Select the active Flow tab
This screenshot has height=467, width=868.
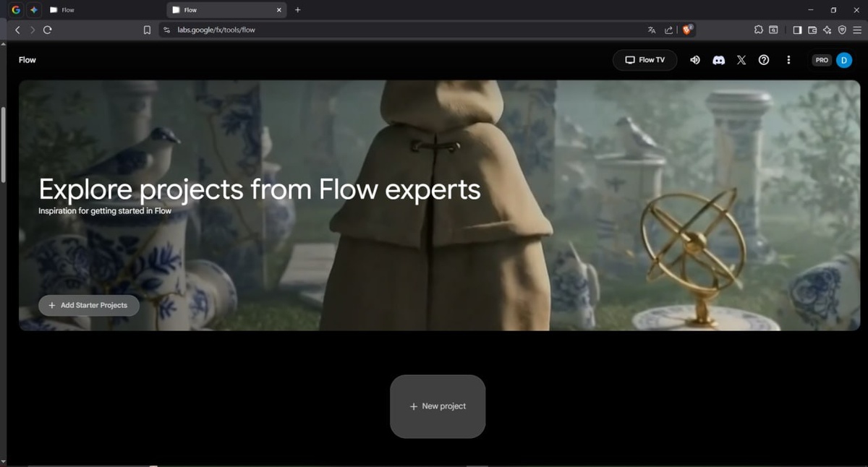click(x=226, y=10)
